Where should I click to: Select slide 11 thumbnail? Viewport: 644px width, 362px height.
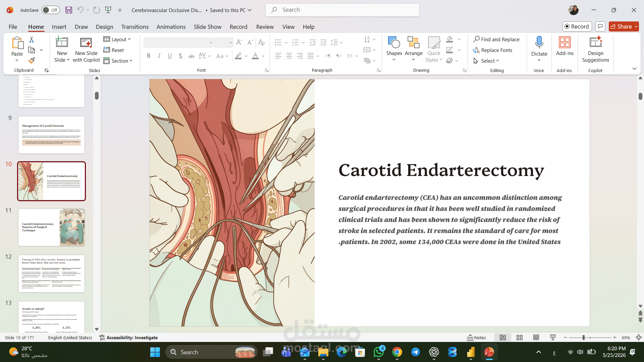pyautogui.click(x=52, y=228)
